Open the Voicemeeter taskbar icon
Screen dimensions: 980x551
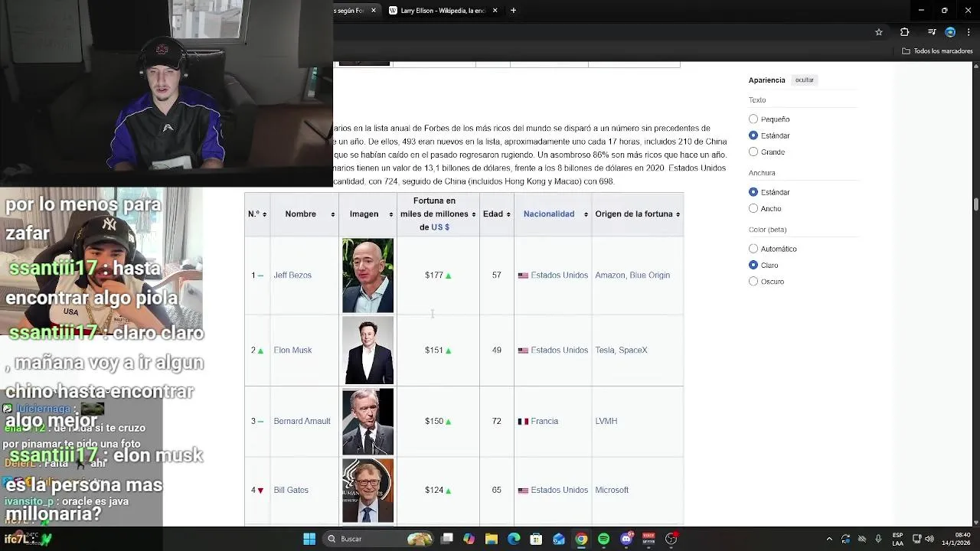(648, 539)
